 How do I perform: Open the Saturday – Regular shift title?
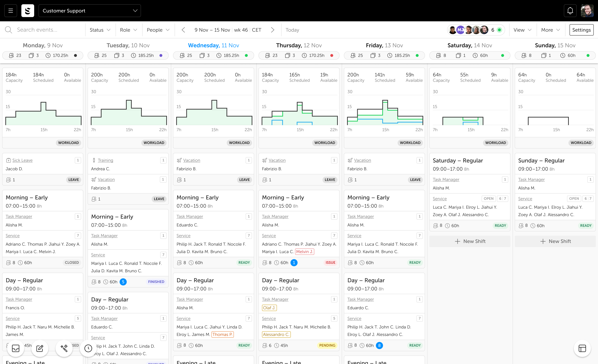[x=458, y=160]
